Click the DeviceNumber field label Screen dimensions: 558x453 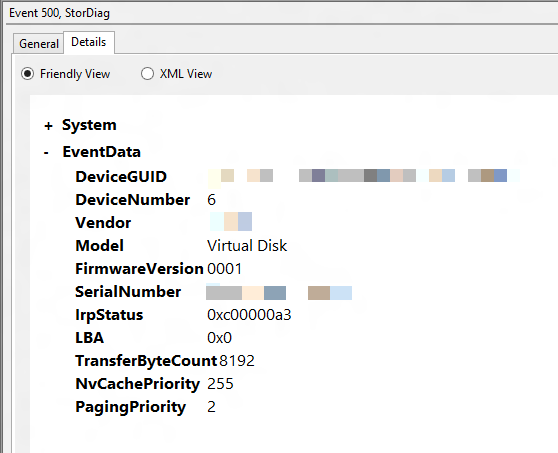pyautogui.click(x=133, y=200)
